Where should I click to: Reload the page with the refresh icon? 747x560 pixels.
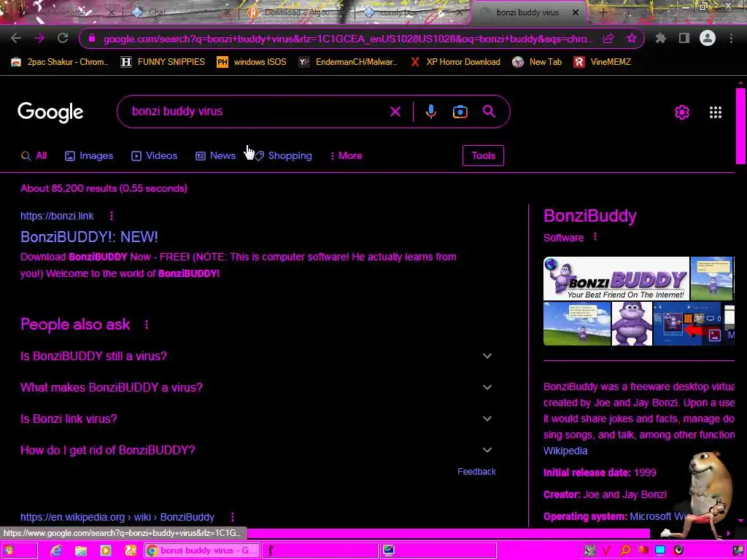63,39
